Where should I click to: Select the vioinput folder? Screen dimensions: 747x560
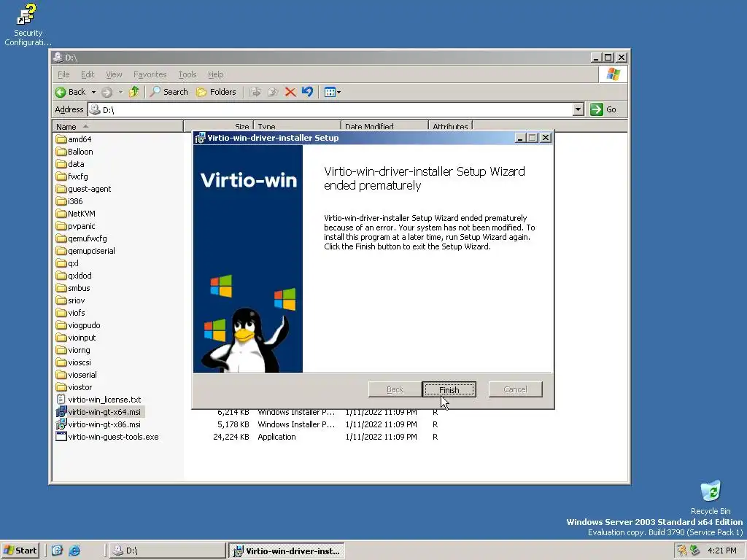click(76, 337)
